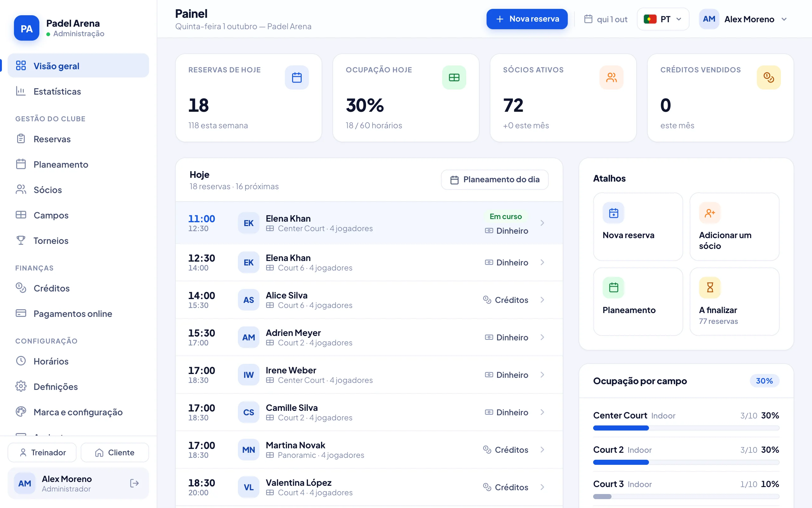The width and height of the screenshot is (812, 508).
Task: Open the A finalizar 77 reservas card
Action: point(735,301)
